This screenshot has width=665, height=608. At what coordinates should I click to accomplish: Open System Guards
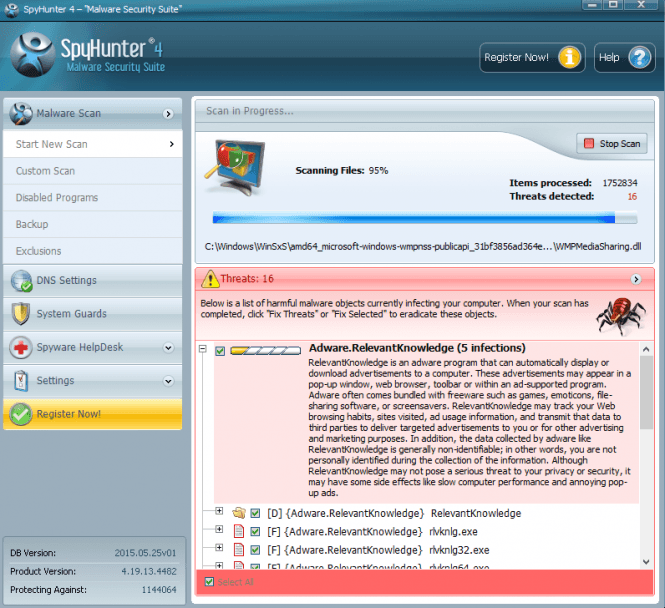point(93,314)
